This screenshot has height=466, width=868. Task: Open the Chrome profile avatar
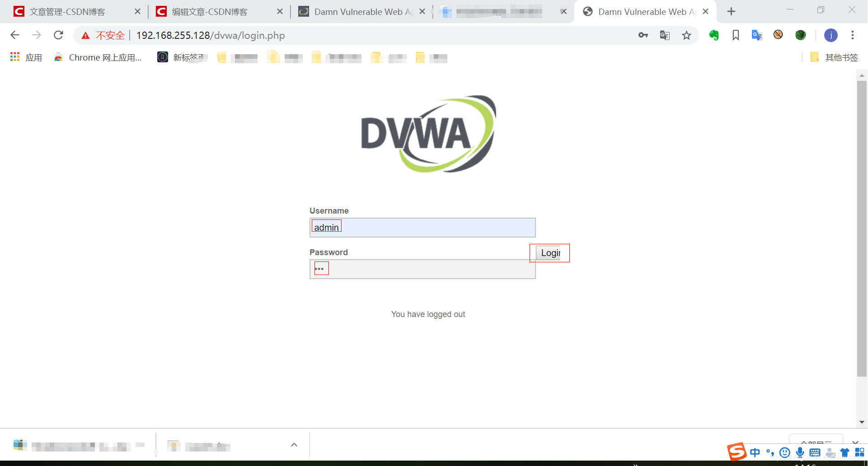831,35
